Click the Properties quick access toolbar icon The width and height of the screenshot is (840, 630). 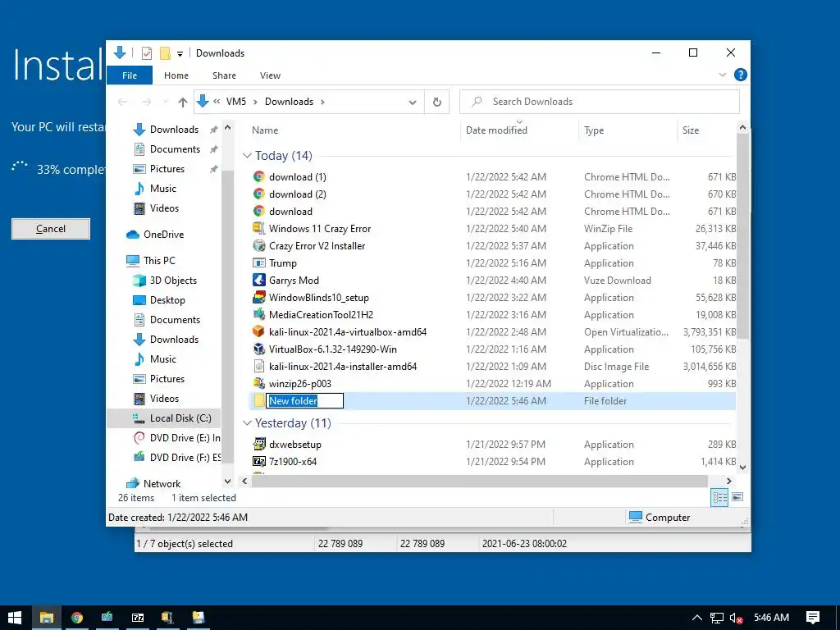(146, 53)
